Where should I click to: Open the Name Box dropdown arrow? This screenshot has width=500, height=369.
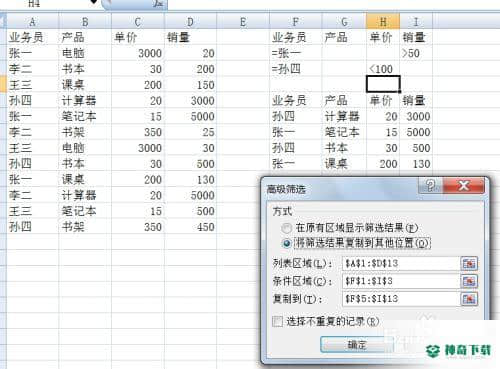coord(94,2)
